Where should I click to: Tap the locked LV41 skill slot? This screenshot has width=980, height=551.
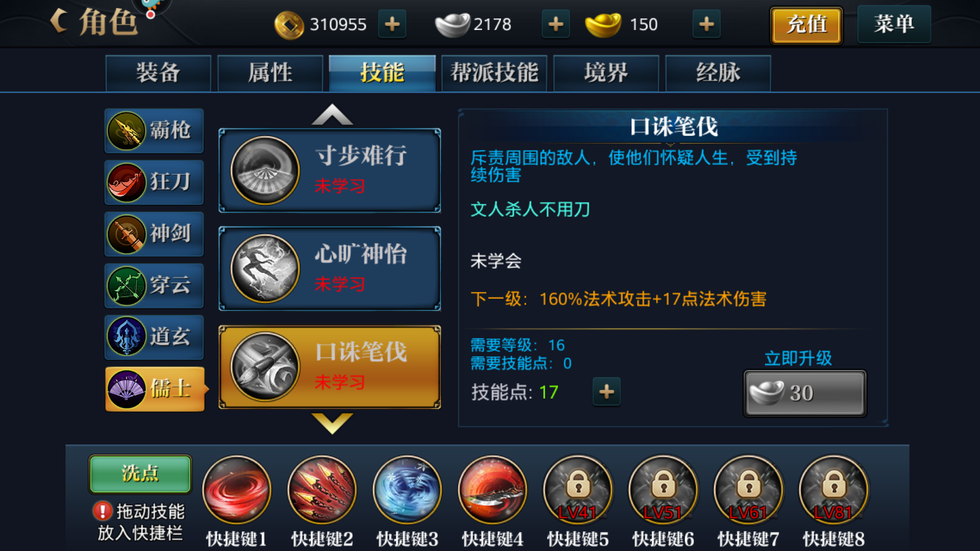[578, 490]
